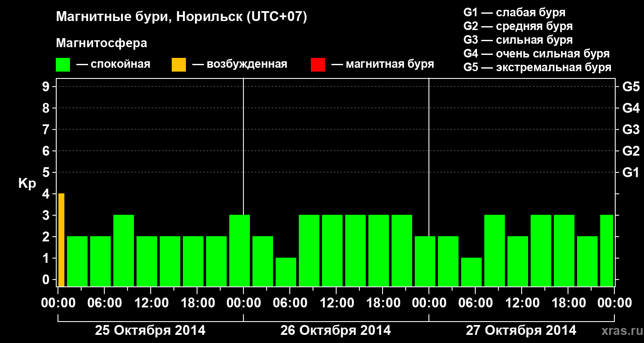Image resolution: width=644 pixels, height=343 pixels.
Task: Click the 'G3' tick label on right axis
Action: tap(631, 129)
